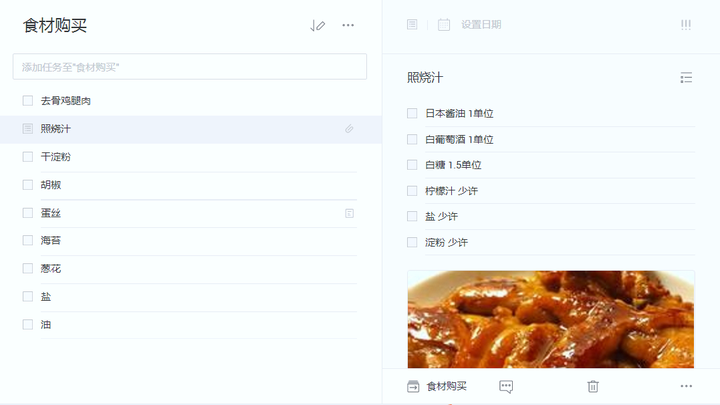Click the move-to-list icon at bottom
The image size is (720, 405).
click(x=413, y=387)
